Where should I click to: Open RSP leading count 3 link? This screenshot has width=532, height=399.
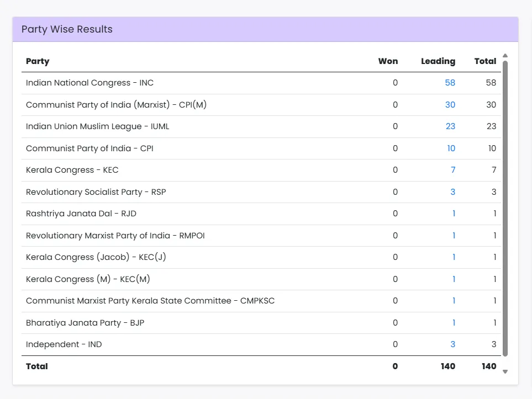[x=452, y=192]
